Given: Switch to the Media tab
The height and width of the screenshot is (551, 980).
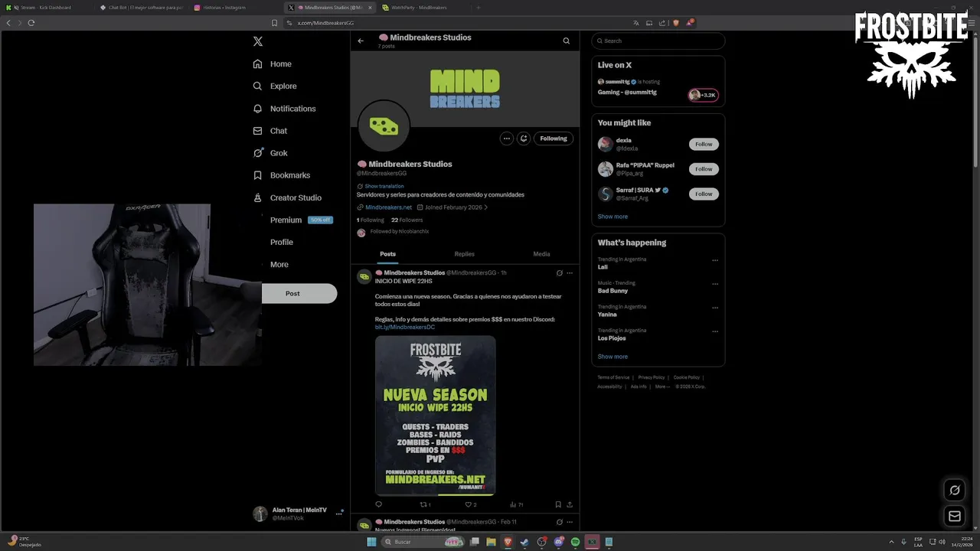Looking at the screenshot, I should 541,254.
